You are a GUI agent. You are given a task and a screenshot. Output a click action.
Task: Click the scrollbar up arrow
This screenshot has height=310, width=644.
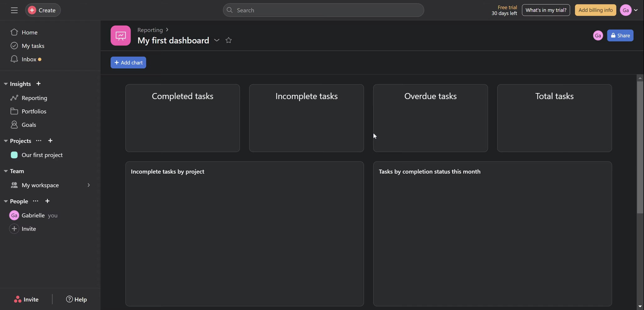tap(640, 78)
